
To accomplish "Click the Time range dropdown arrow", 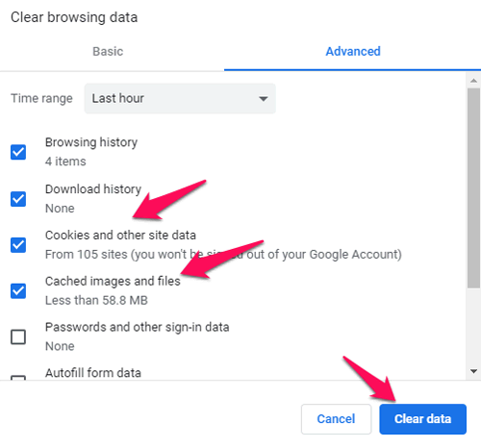I will (x=264, y=99).
